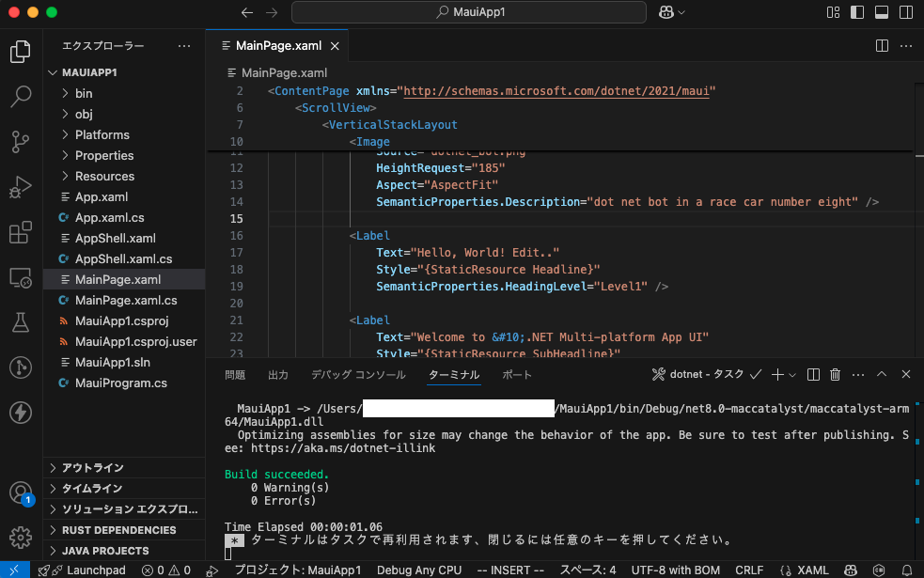Split the editor to the right
Screen dimensions: 924x578
tap(882, 45)
